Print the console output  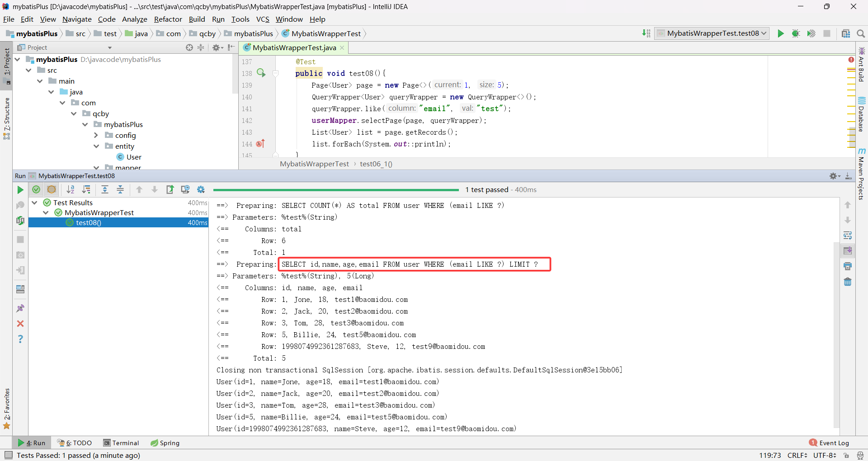848,266
